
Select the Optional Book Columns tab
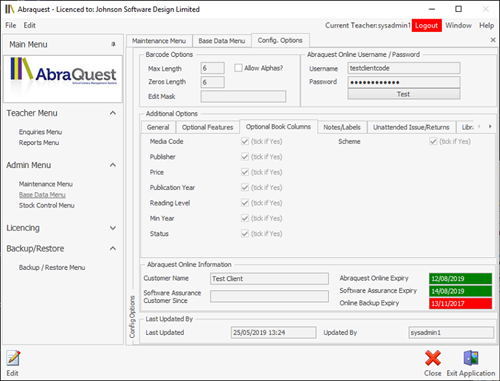point(278,127)
